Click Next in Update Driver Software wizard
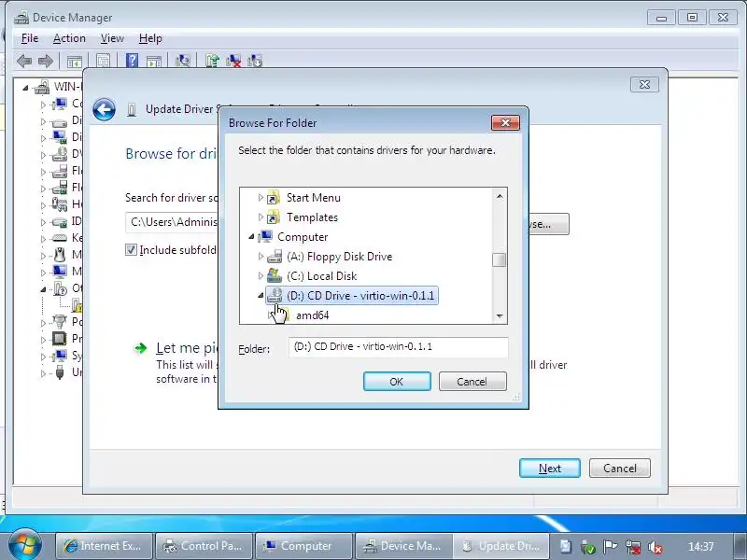 pyautogui.click(x=550, y=469)
